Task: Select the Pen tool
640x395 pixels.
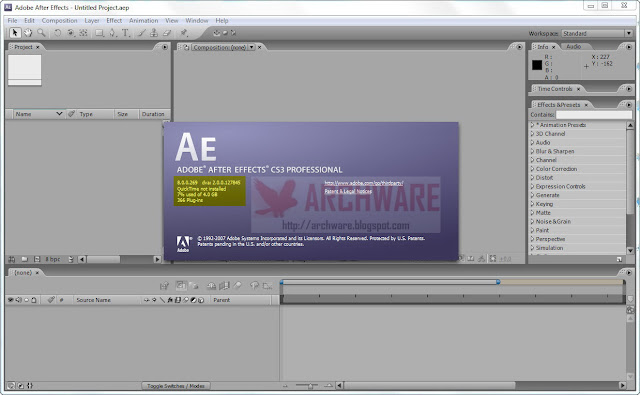Action: (x=112, y=33)
